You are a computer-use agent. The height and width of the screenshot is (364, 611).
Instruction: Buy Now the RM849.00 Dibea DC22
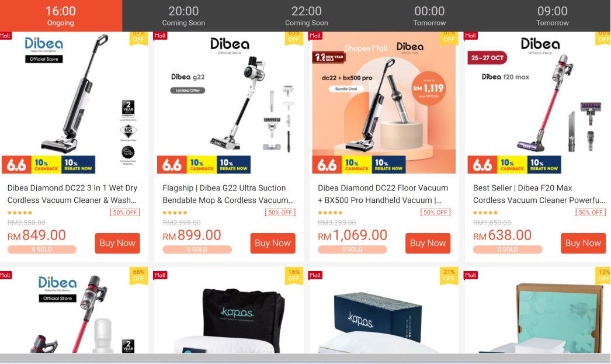tap(117, 243)
